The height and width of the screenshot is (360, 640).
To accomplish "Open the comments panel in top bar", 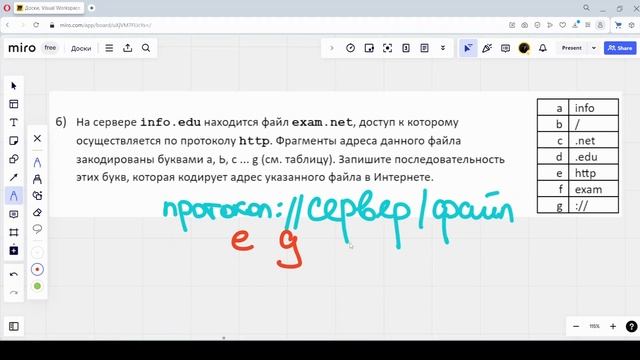I will (x=505, y=48).
